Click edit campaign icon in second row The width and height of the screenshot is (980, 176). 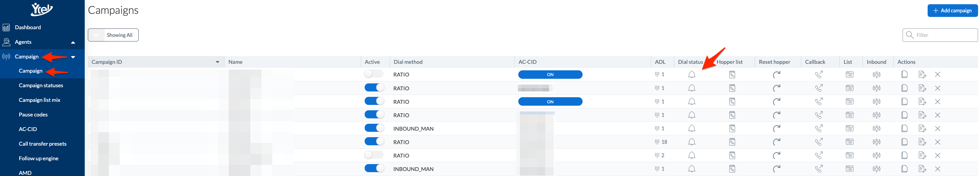tap(922, 88)
